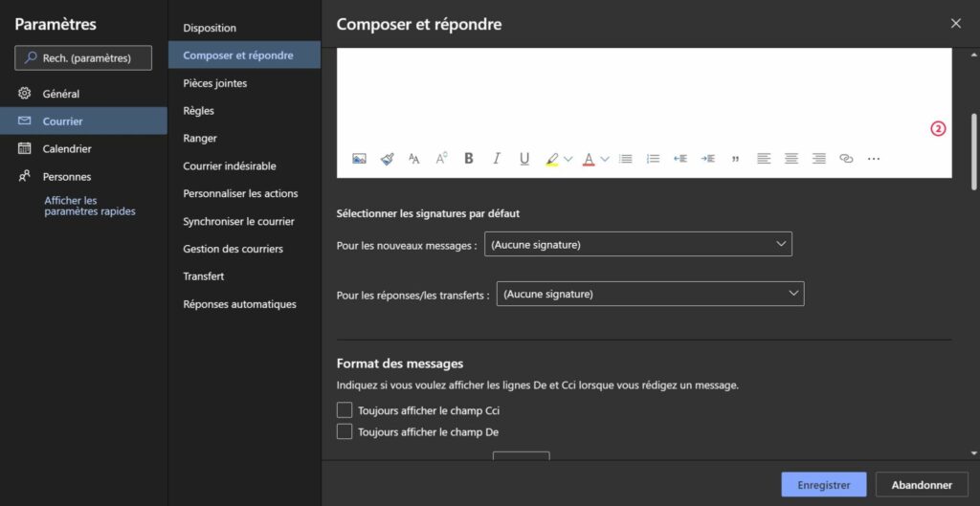Align signature text right
Viewport: 980px width, 506px height.
(x=819, y=159)
